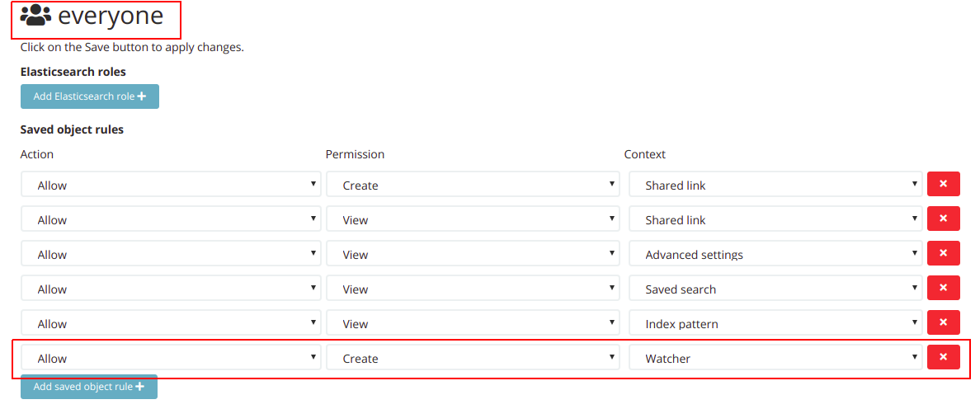Image resolution: width=980 pixels, height=409 pixels.
Task: Delete the Index pattern rule
Action: pos(943,323)
